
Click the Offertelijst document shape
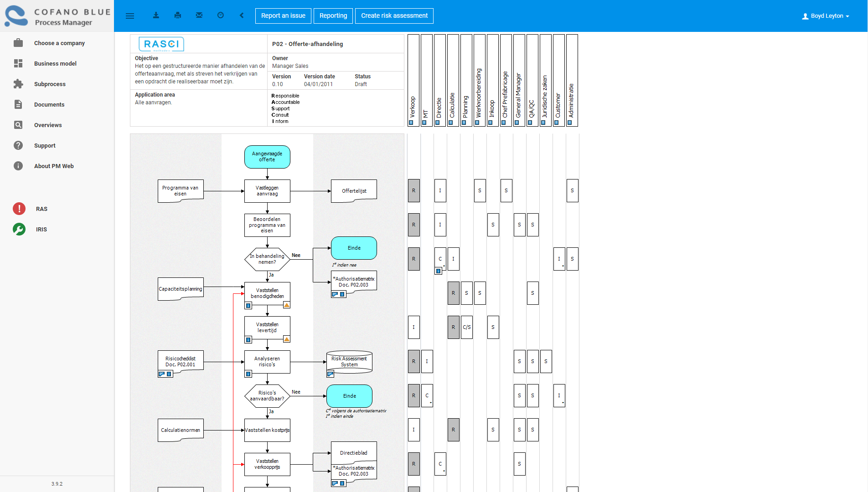(x=354, y=191)
